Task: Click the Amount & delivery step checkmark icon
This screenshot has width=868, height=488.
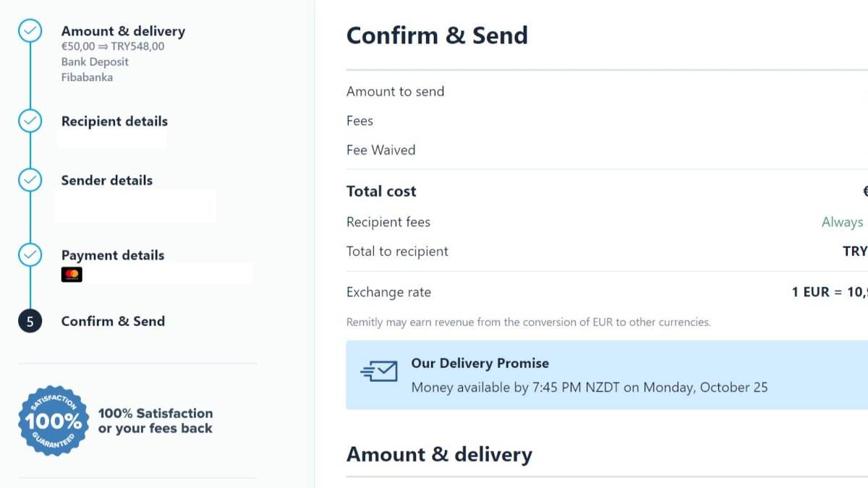Action: [x=30, y=31]
